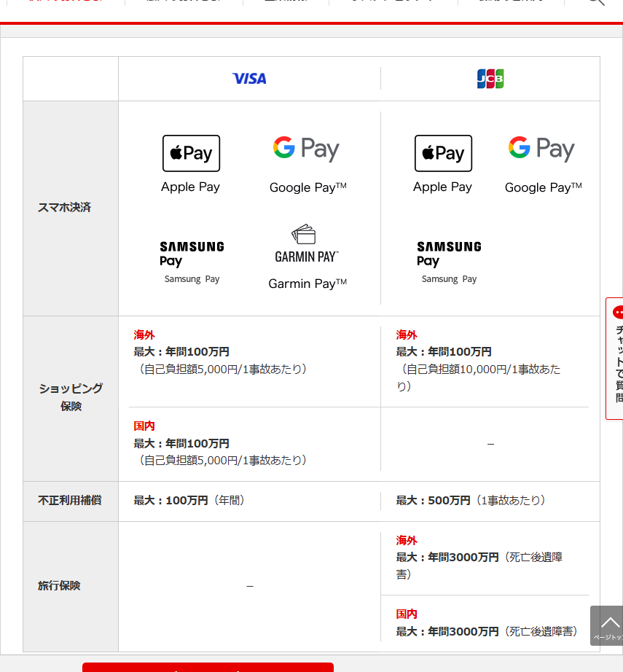Click the Apple Pay icon under VISA
The image size is (623, 672).
click(191, 154)
